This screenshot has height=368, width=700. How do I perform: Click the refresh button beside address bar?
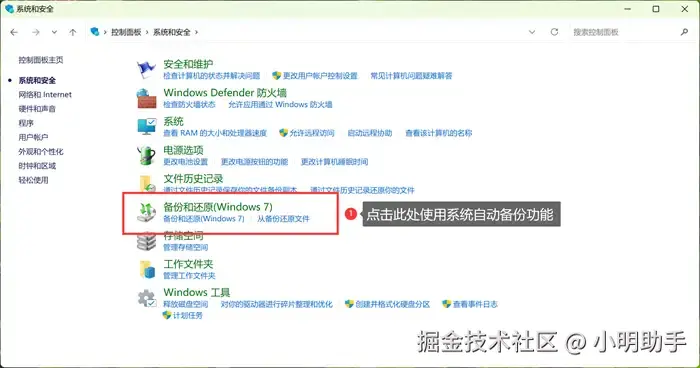554,32
